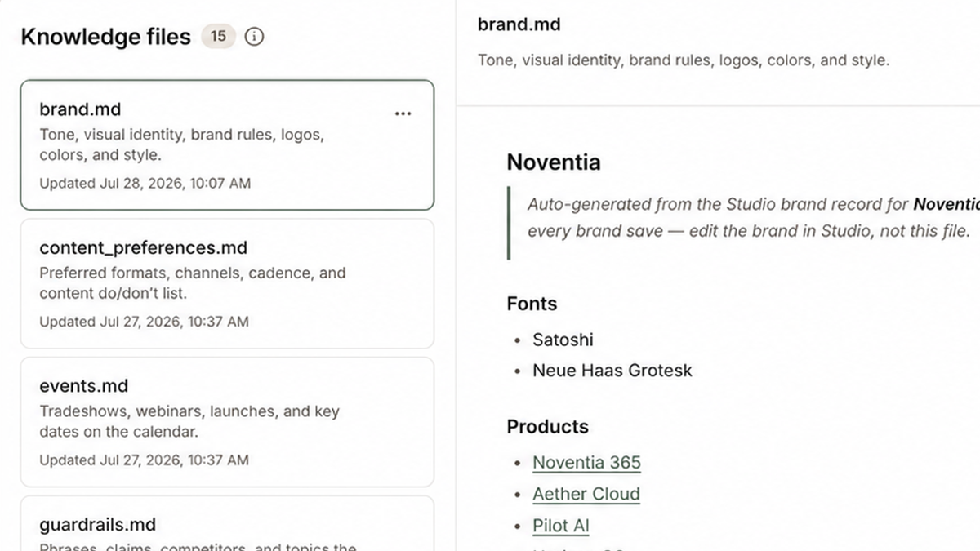980x551 pixels.
Task: Follow the Noventia 365 product link
Action: pyautogui.click(x=586, y=463)
